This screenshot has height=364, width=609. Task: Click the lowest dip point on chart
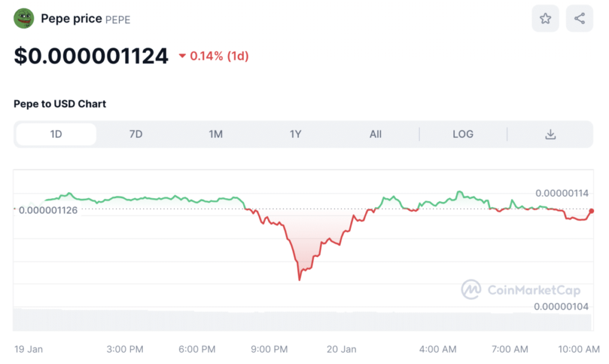click(x=299, y=280)
